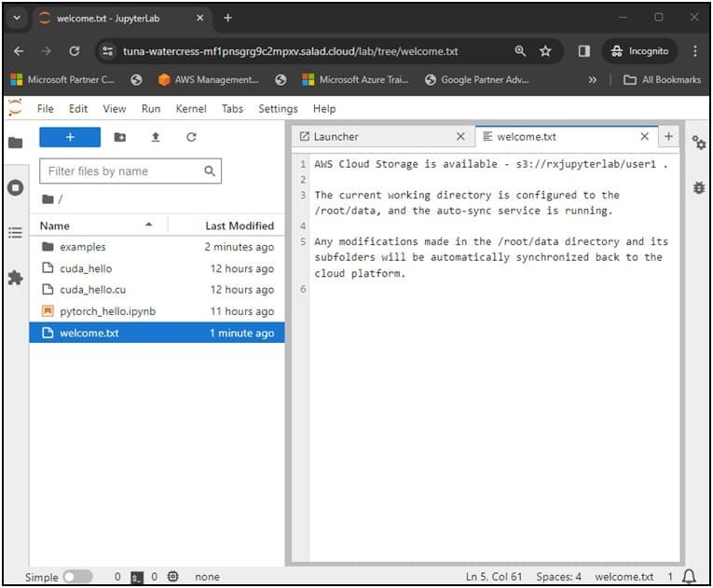Expand hidden bookmarks chevron
Image resolution: width=713 pixels, height=588 pixels.
click(592, 79)
